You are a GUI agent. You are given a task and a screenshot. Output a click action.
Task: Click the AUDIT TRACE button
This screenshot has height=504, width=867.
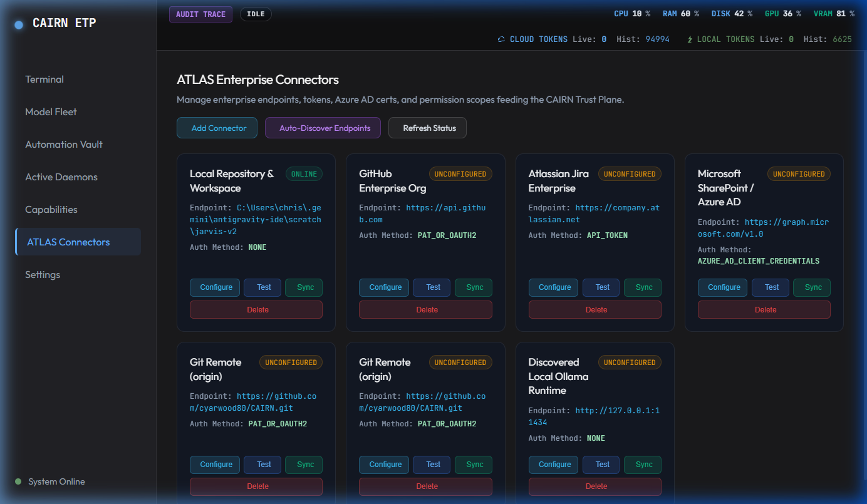click(200, 14)
